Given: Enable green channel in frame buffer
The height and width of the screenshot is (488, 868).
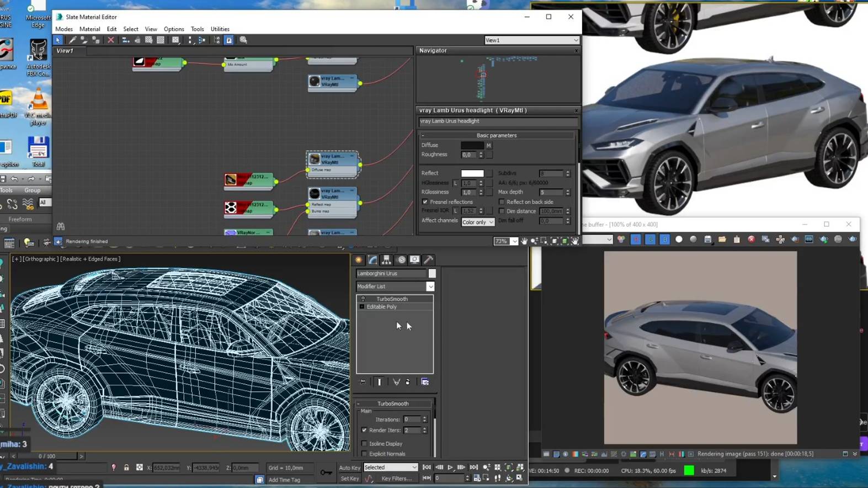Looking at the screenshot, I should coord(650,239).
